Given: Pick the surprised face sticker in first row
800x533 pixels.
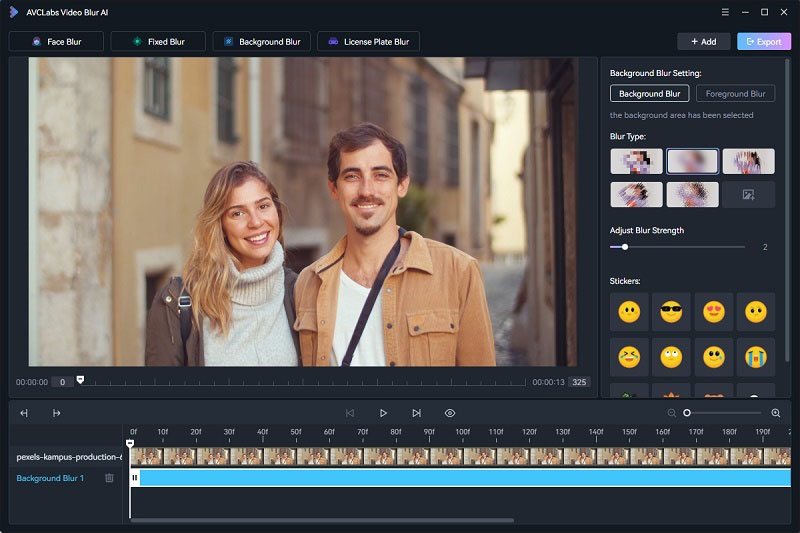Looking at the screenshot, I should click(x=756, y=312).
